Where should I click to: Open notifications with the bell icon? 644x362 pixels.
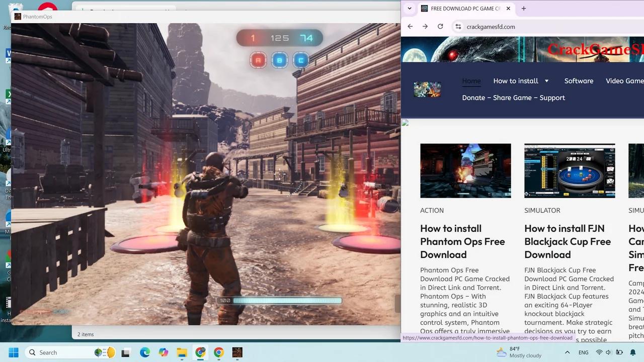pos(633,352)
